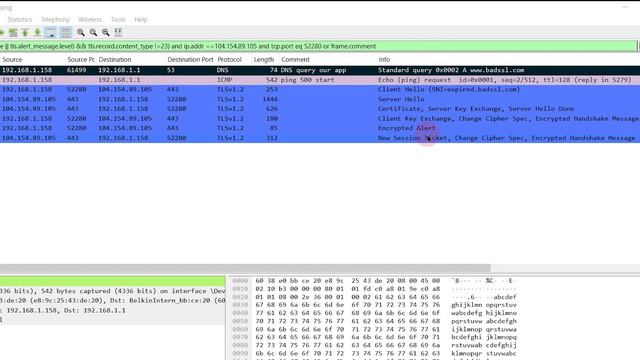
Task: Click length value 1444
Action: tap(269, 99)
